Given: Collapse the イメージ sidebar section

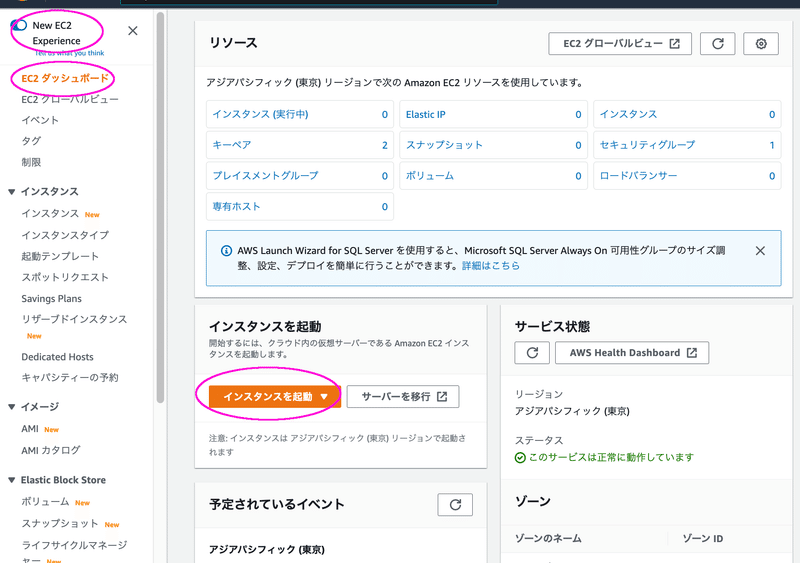Looking at the screenshot, I should pyautogui.click(x=12, y=407).
